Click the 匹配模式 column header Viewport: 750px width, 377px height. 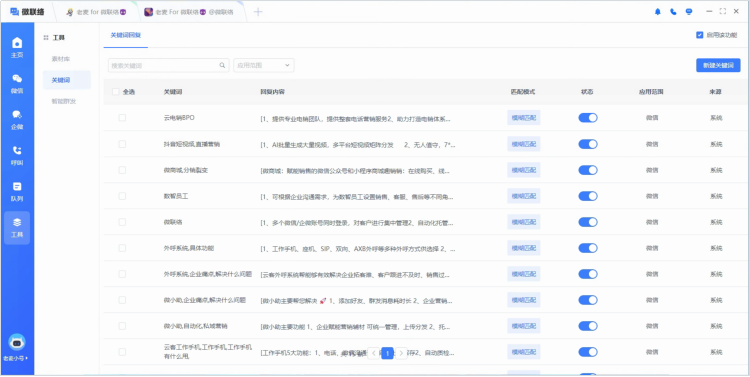tap(523, 92)
